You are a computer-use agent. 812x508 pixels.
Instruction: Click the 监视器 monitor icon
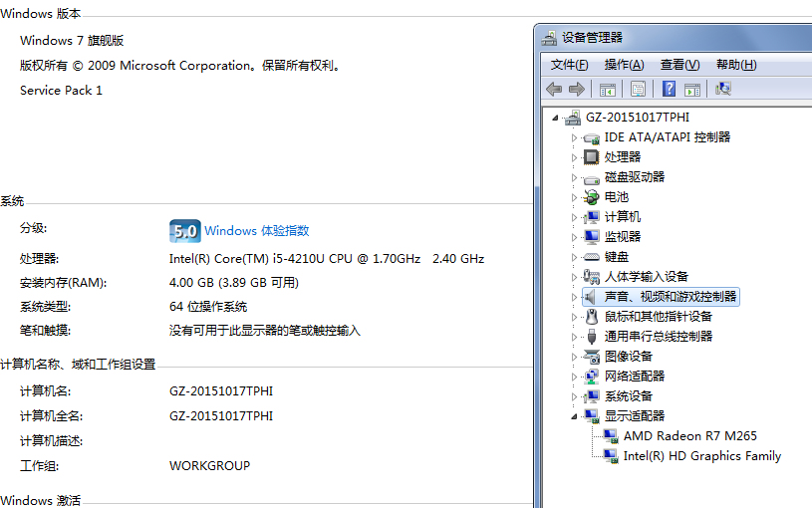591,237
